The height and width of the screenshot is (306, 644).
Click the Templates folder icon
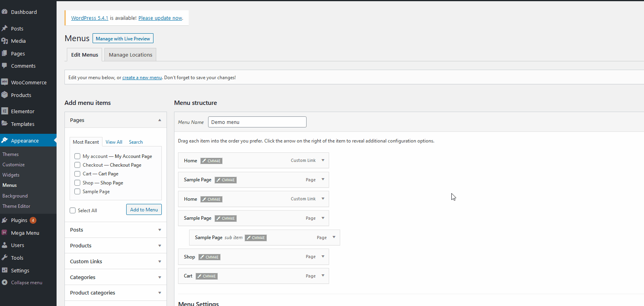click(x=5, y=124)
